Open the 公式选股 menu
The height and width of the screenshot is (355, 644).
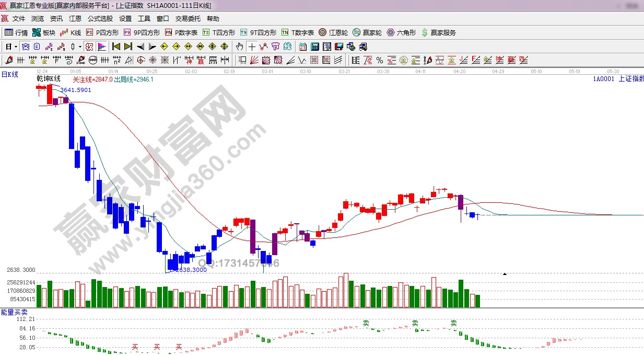100,18
